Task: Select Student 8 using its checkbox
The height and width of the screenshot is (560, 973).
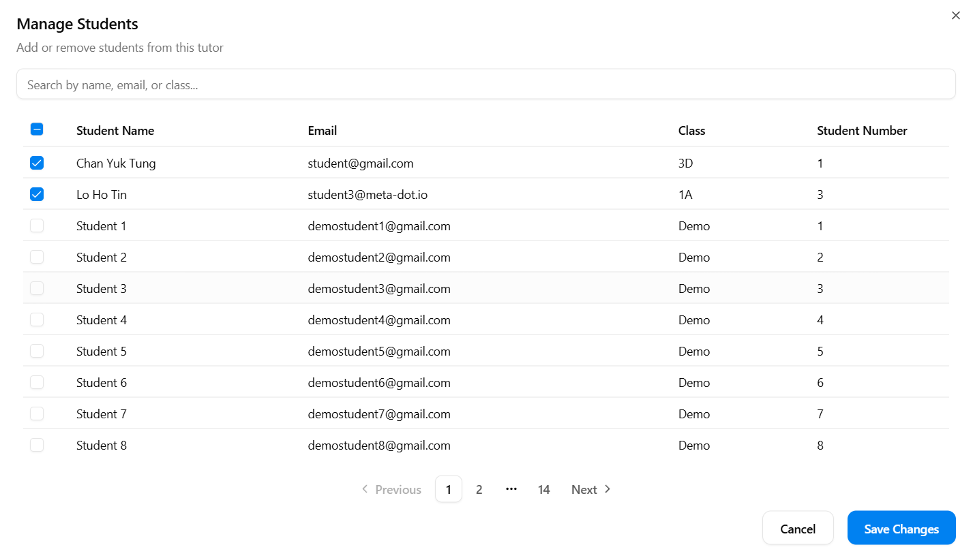Action: [x=37, y=445]
